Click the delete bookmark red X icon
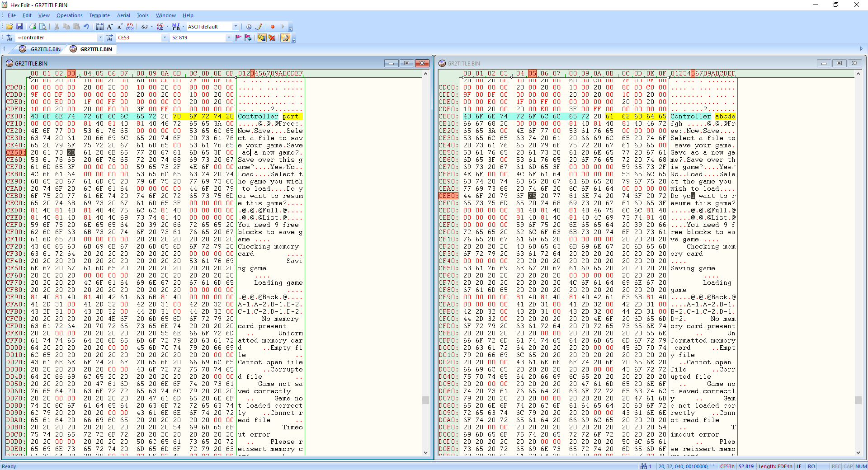The width and height of the screenshot is (868, 470). [x=272, y=38]
